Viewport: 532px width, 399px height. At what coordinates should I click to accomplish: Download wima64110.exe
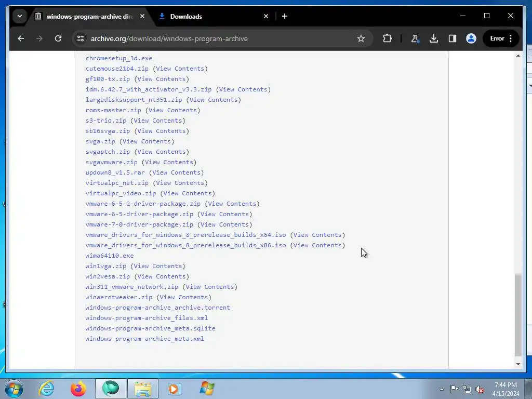click(x=110, y=256)
